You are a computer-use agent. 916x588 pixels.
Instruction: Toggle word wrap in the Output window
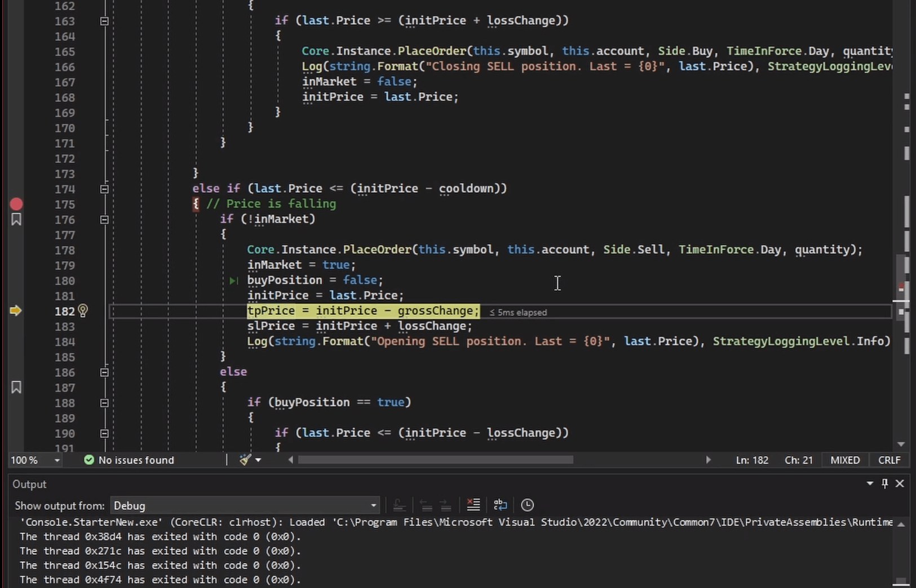(x=500, y=505)
